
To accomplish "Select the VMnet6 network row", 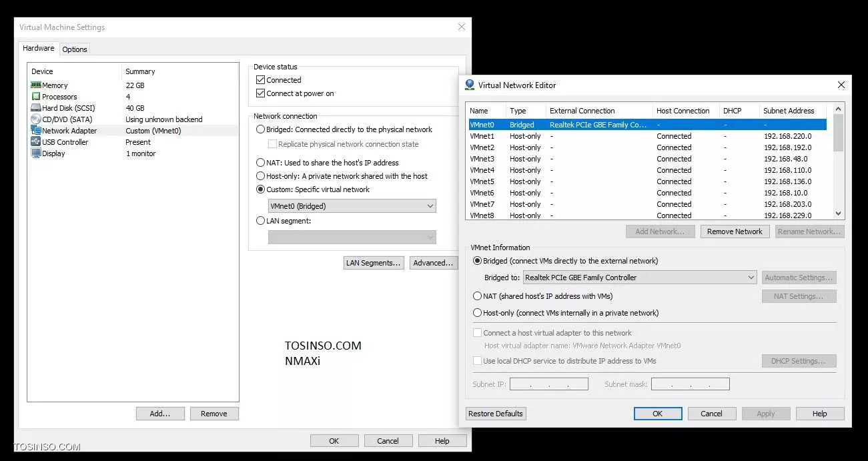I will click(x=647, y=193).
